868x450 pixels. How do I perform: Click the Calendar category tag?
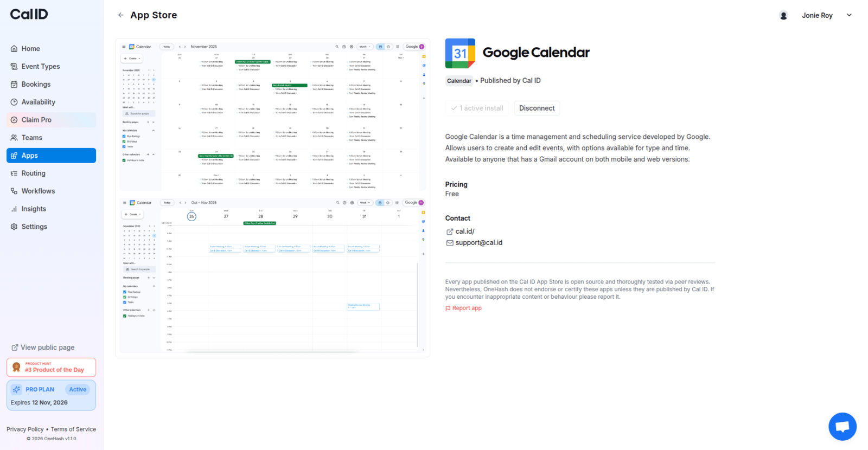[459, 81]
